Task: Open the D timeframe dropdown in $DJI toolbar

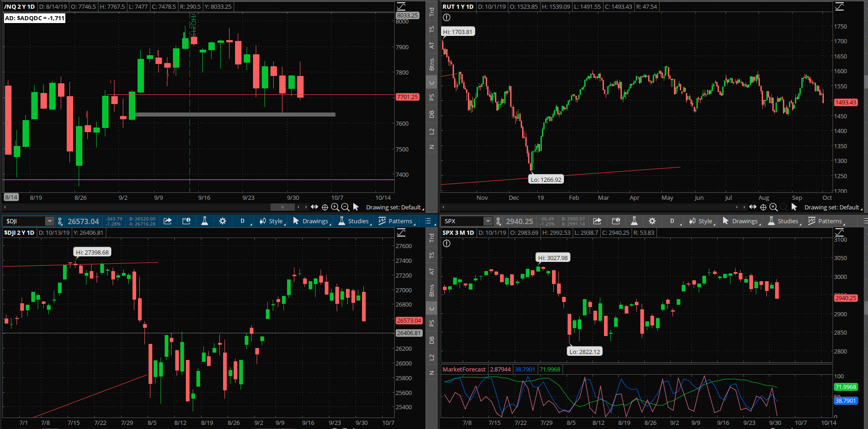Action: (x=244, y=221)
